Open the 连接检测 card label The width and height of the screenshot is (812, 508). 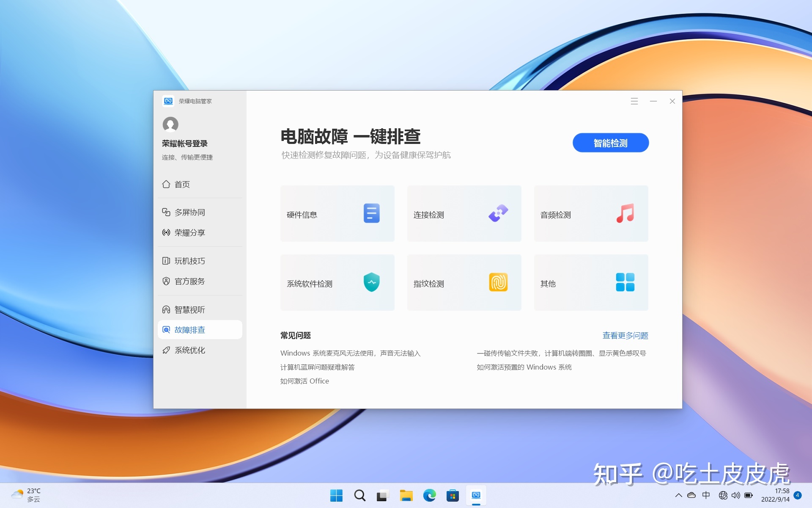429,215
